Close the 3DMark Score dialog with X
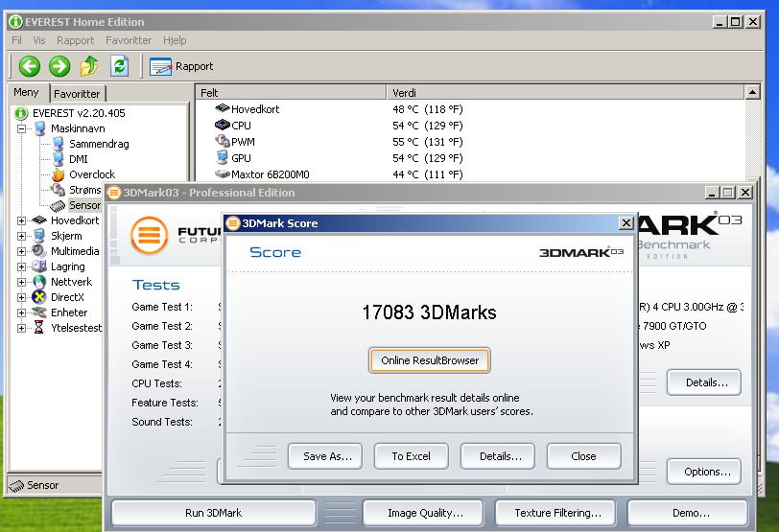 pos(626,222)
